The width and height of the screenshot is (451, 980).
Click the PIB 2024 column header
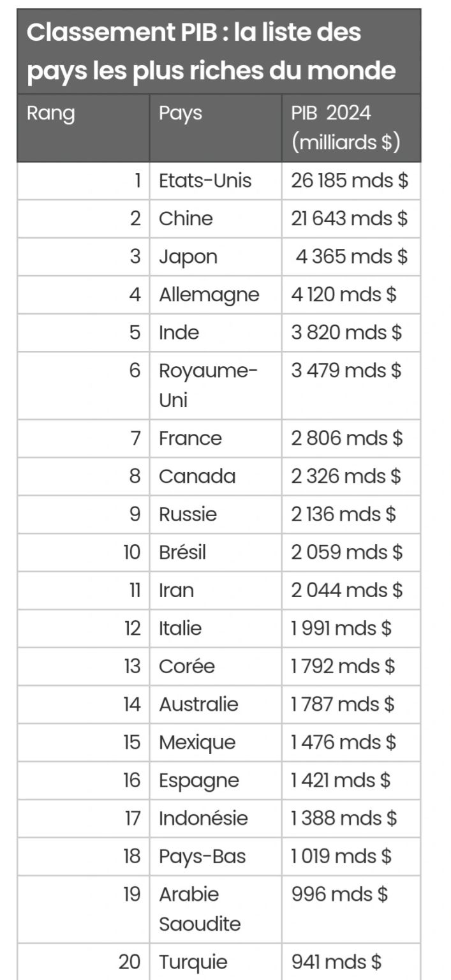(351, 128)
